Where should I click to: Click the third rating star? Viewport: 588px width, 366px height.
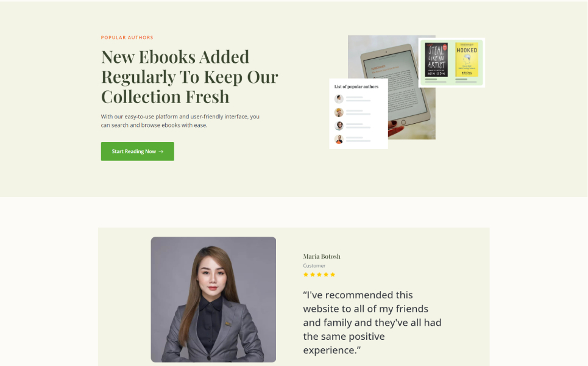(319, 274)
